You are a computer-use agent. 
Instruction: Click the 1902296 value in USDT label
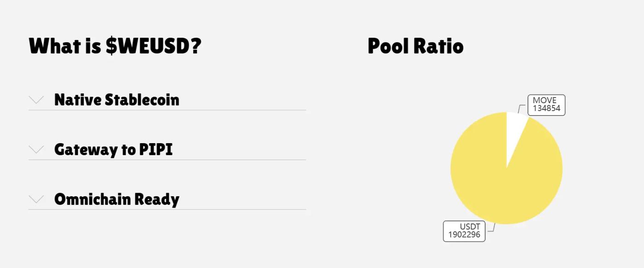(x=464, y=234)
